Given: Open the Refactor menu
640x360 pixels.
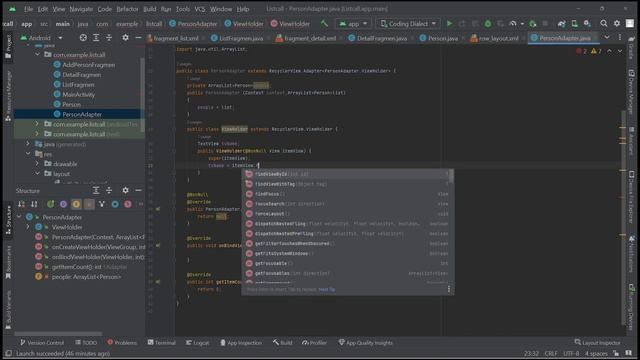Looking at the screenshot, I should coord(127,9).
